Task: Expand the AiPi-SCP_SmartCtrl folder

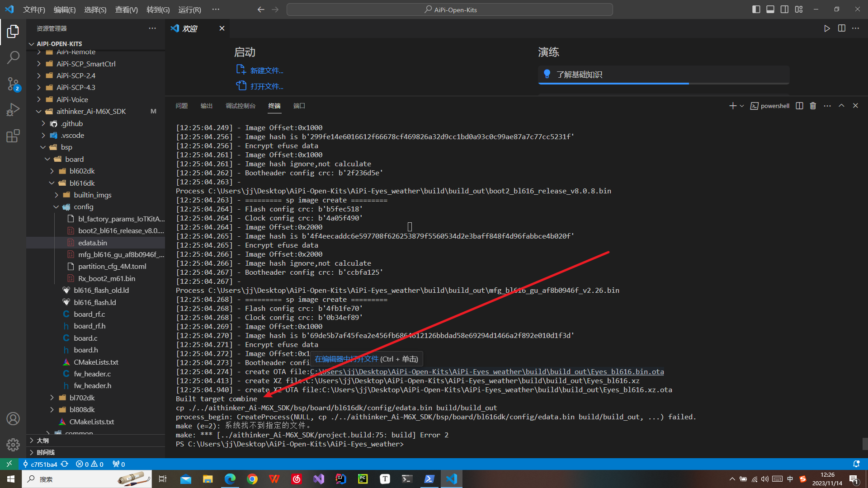Action: (x=86, y=64)
